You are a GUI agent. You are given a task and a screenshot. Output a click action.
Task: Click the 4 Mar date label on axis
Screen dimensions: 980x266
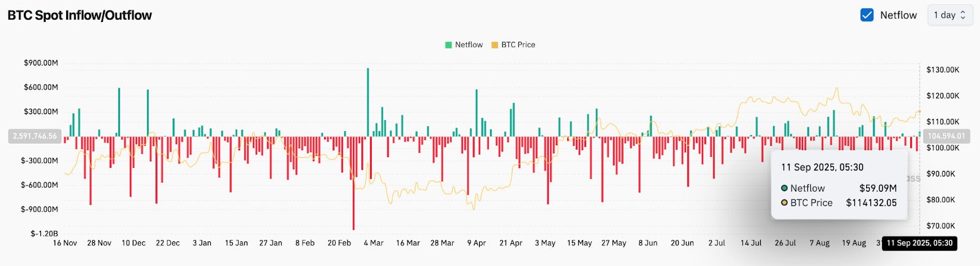point(374,243)
